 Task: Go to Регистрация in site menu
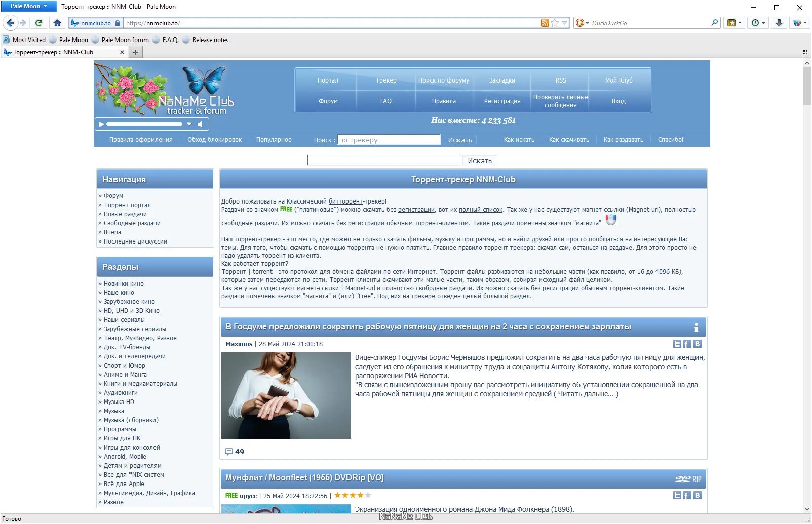pos(502,101)
